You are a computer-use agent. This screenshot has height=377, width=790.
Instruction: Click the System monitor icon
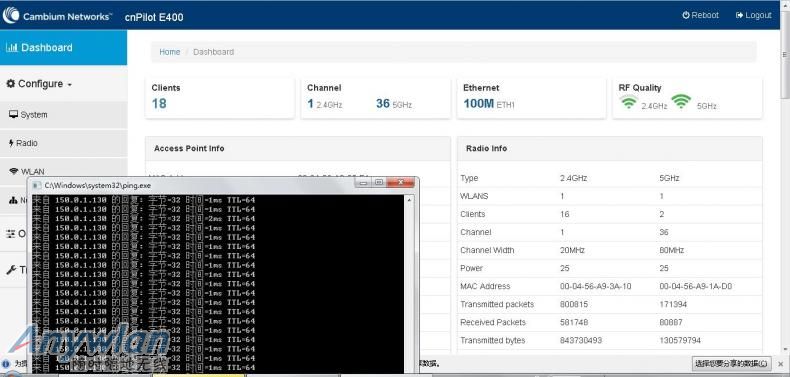pyautogui.click(x=14, y=114)
